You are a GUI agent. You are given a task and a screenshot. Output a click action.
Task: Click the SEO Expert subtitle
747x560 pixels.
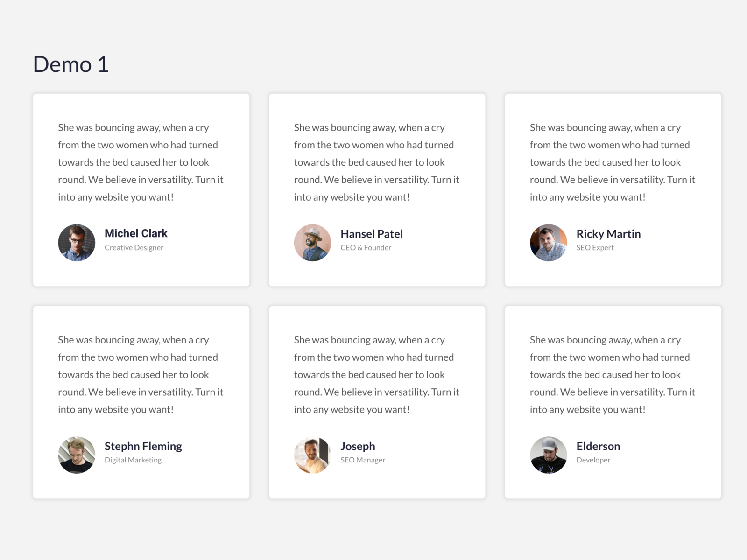click(595, 248)
